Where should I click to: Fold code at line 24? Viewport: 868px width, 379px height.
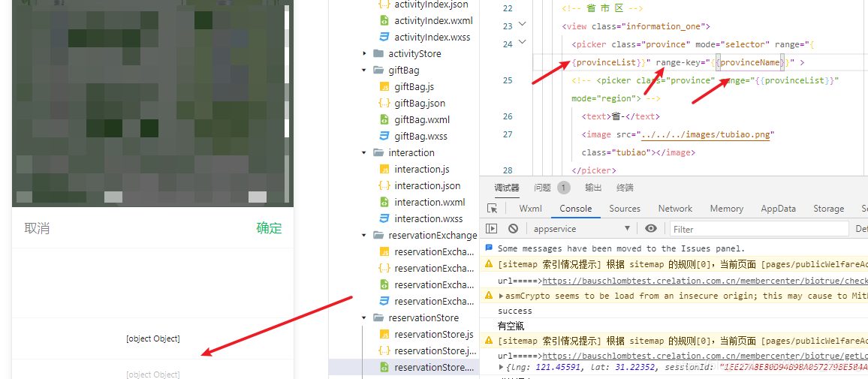tap(522, 41)
